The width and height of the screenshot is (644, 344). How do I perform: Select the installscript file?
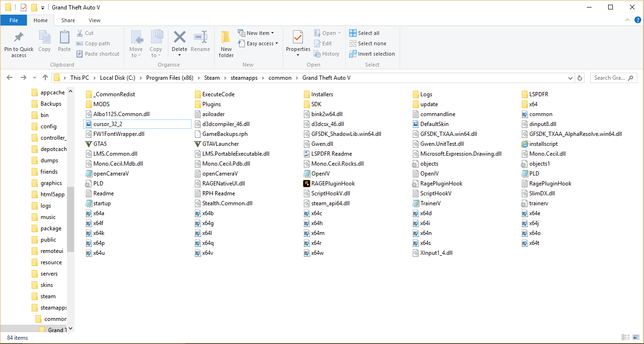point(540,144)
